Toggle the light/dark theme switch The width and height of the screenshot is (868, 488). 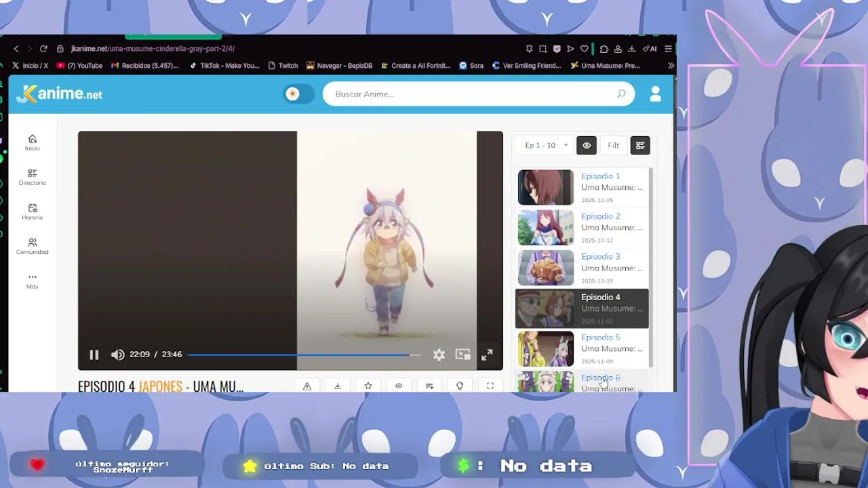pyautogui.click(x=299, y=94)
